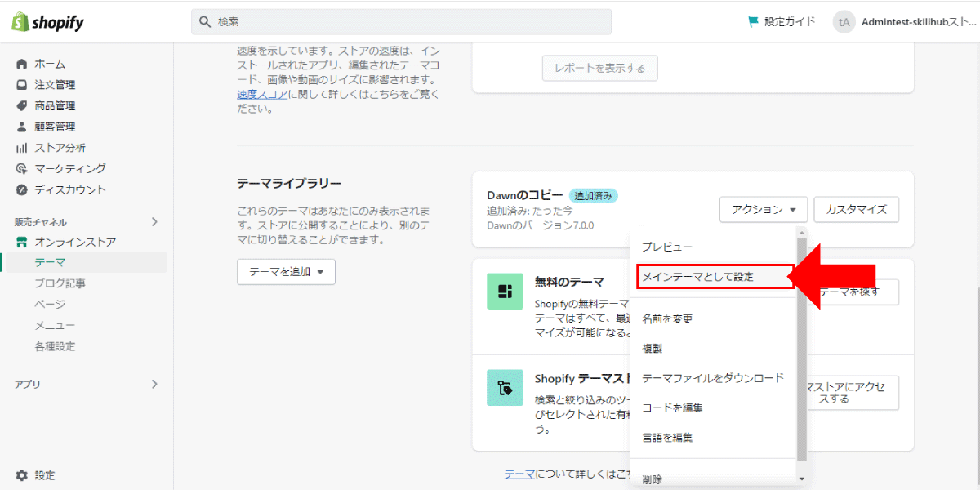Click the オンラインストア storefront icon
The width and height of the screenshot is (980, 490).
pyautogui.click(x=22, y=242)
